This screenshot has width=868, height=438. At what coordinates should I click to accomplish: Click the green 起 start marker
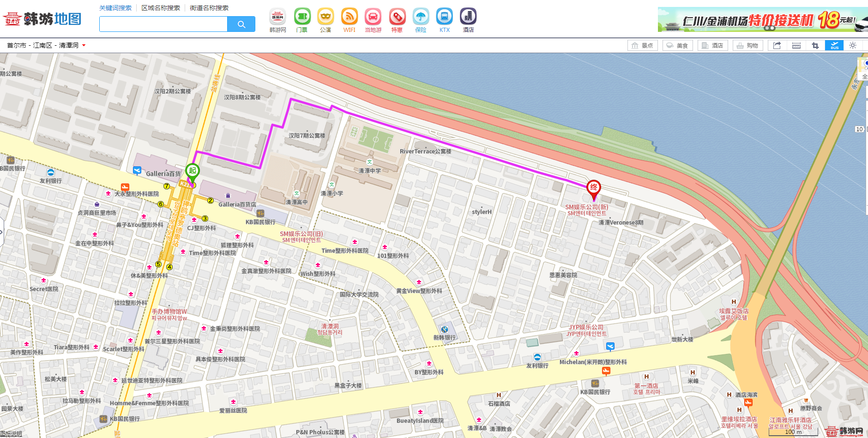[193, 173]
